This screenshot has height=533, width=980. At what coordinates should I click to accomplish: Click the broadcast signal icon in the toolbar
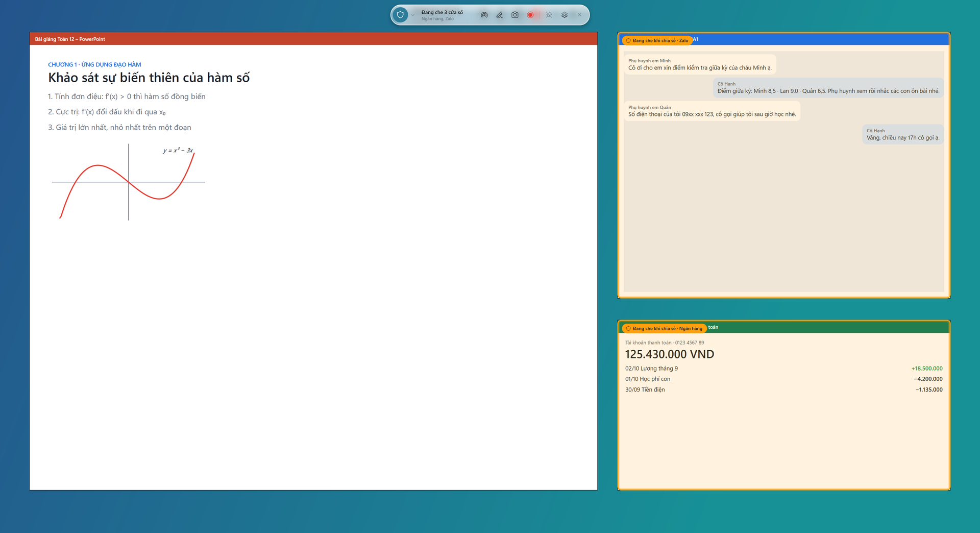[x=484, y=15]
